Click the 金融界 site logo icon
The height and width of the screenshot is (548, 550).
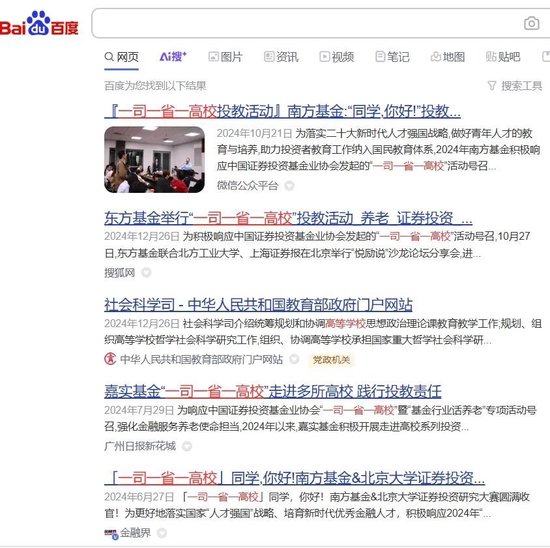[x=111, y=534]
